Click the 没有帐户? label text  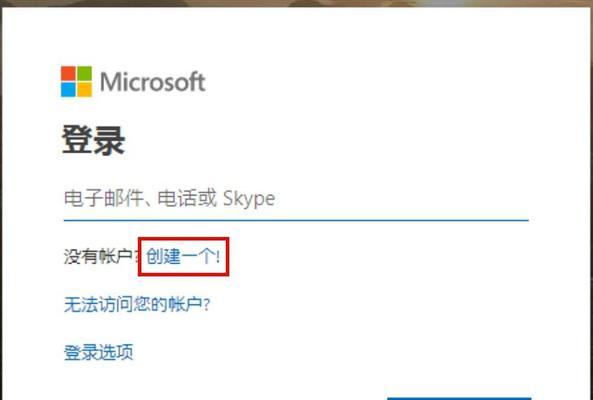pos(101,257)
